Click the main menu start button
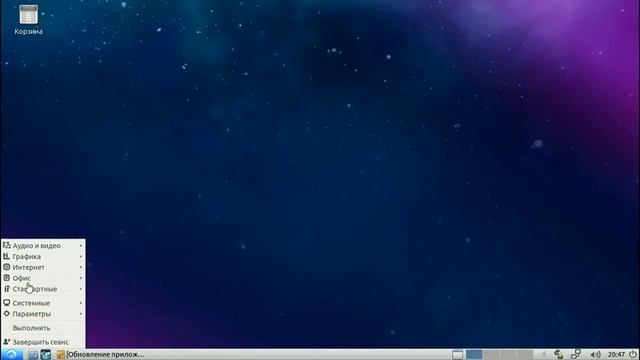 coord(11,354)
